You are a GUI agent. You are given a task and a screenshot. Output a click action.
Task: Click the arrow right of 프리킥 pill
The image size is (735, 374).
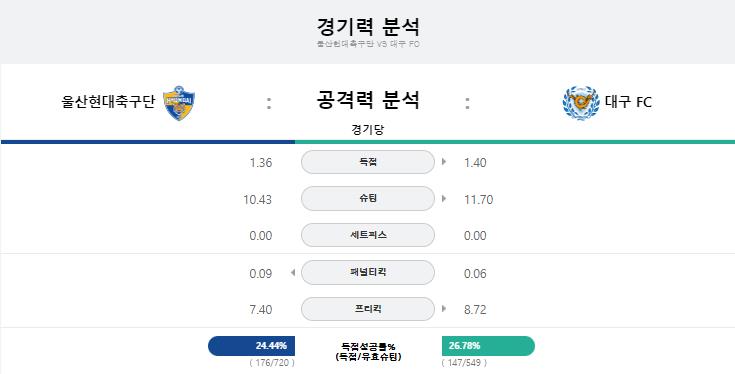click(x=444, y=309)
